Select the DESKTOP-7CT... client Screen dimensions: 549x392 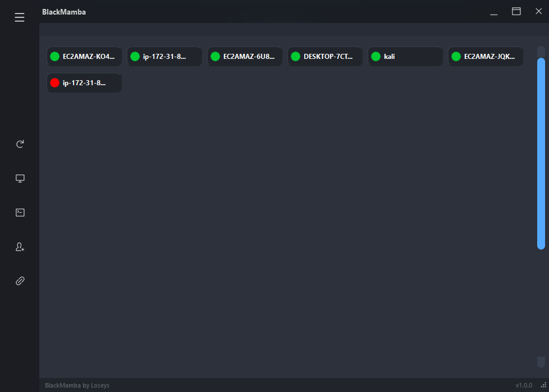(325, 56)
